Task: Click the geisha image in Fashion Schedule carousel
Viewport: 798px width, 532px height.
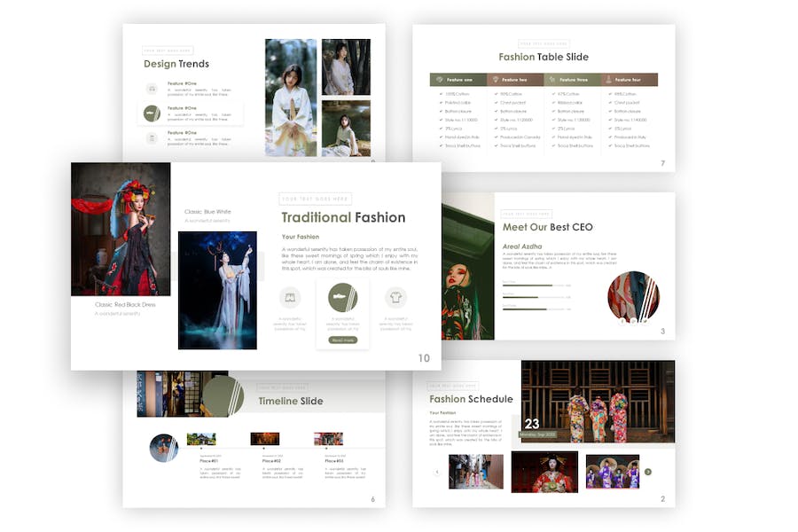Action: (544, 472)
